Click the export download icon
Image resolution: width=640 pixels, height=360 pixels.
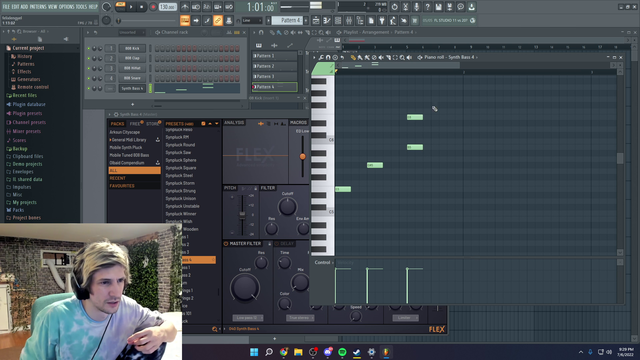coord(471,7)
